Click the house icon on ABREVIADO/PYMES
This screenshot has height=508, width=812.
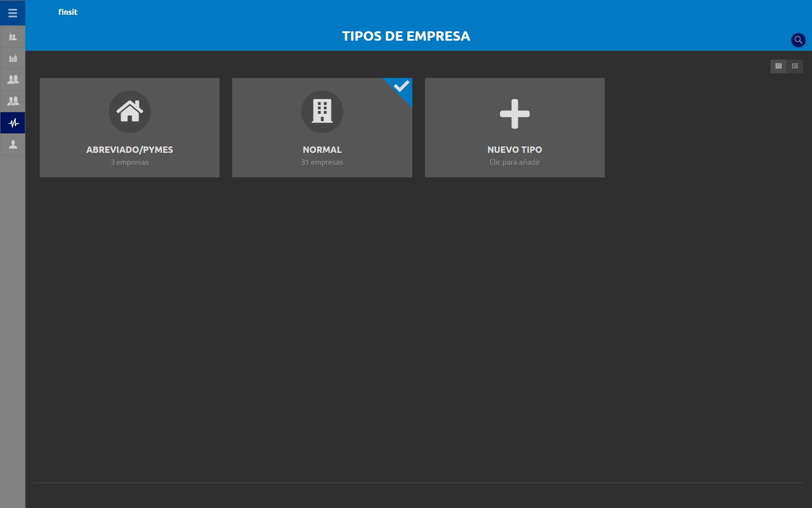coord(129,112)
